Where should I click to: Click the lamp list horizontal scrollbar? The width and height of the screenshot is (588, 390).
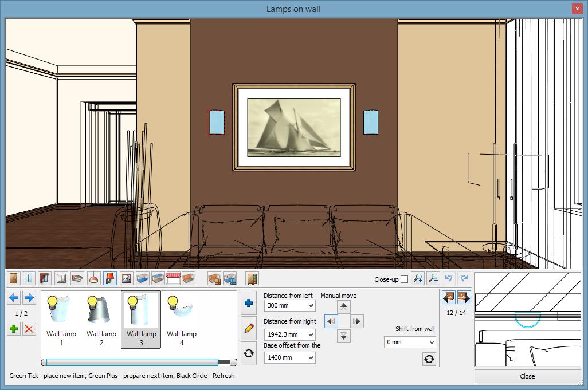[132, 362]
